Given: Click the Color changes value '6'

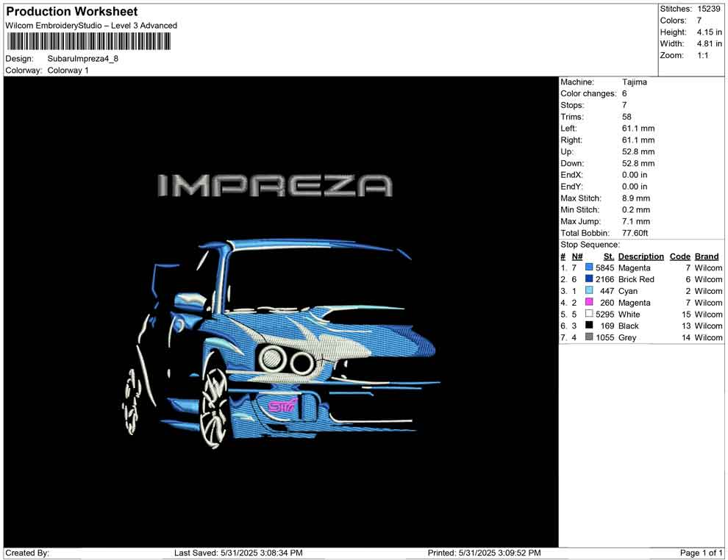Looking at the screenshot, I should (624, 94).
